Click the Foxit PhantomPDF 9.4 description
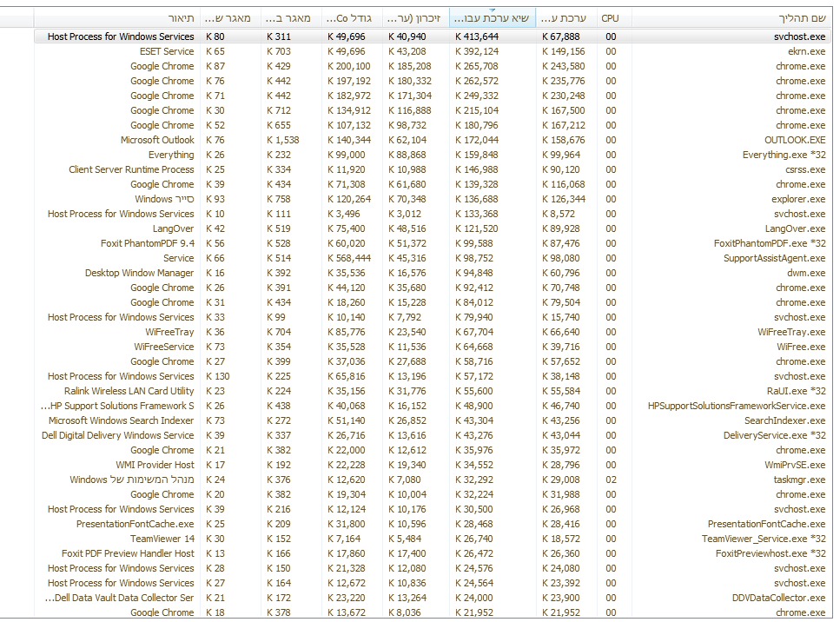 coord(148,243)
